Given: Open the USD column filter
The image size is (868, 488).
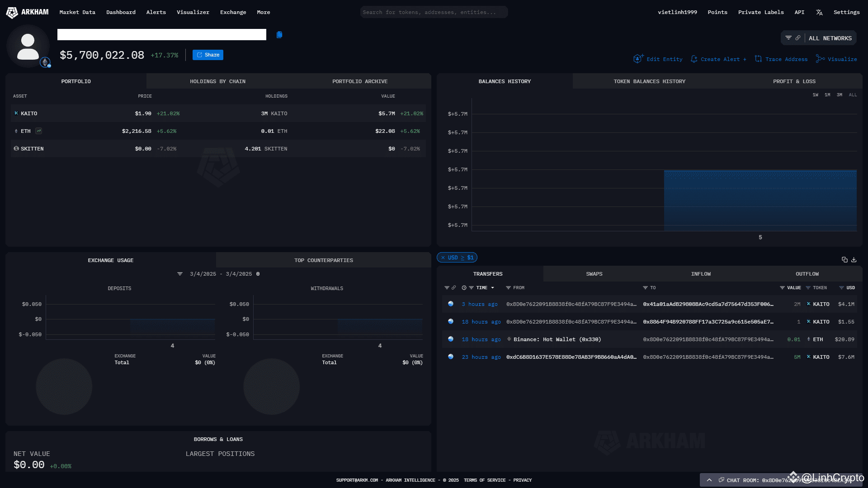Looking at the screenshot, I should 841,288.
